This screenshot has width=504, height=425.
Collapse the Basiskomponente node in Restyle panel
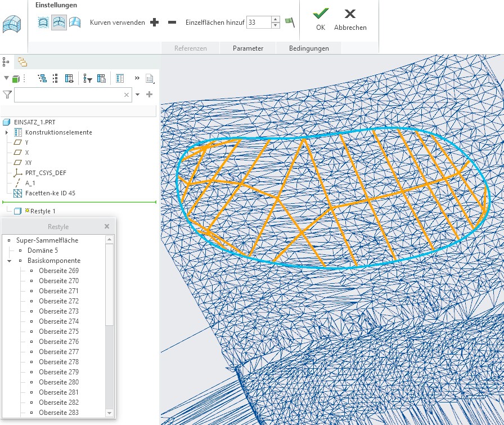[9, 261]
